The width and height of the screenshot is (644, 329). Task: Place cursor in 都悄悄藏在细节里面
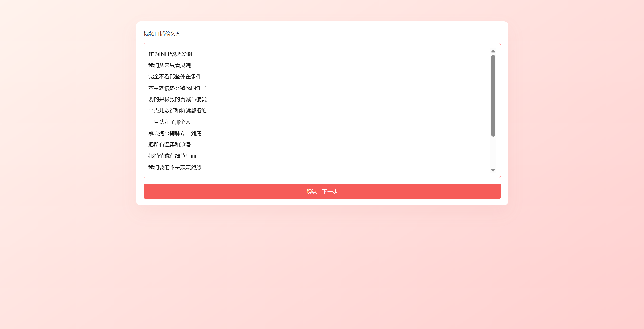coord(172,156)
